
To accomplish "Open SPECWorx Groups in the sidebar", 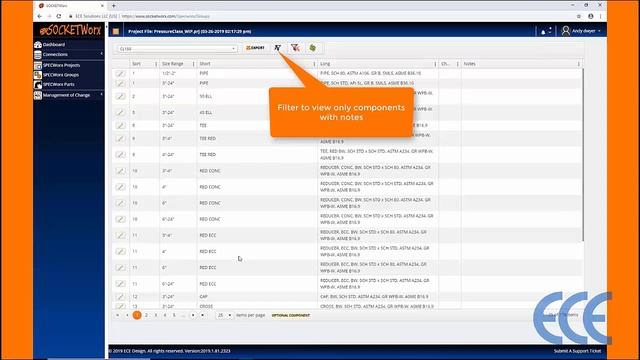I will 61,75.
